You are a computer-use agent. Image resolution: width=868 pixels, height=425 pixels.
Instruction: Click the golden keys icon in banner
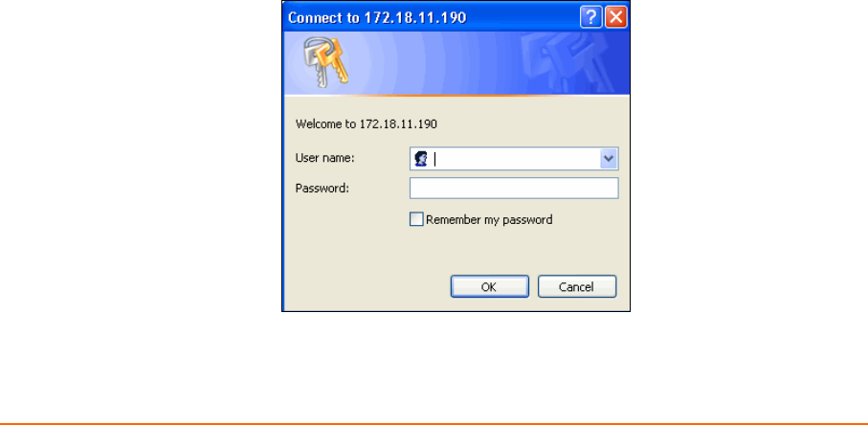coord(324,63)
